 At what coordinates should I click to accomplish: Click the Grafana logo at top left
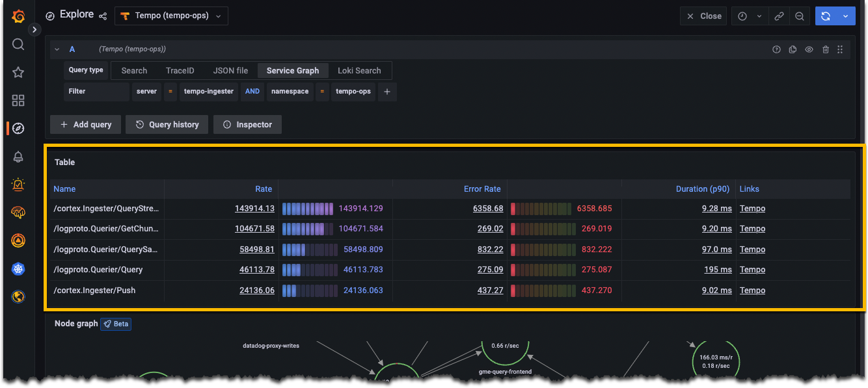coord(18,16)
